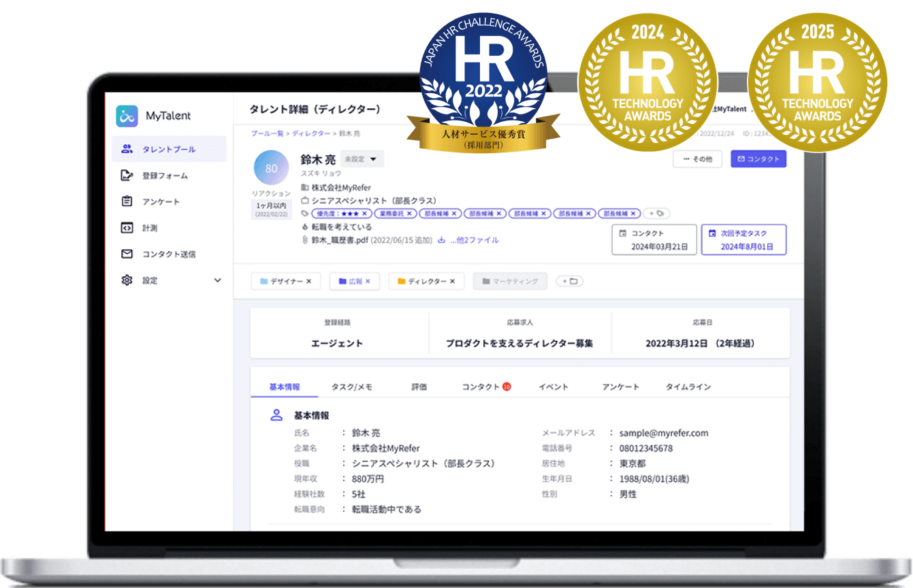Switch to the イベント tab
The image size is (913, 588).
[x=554, y=387]
